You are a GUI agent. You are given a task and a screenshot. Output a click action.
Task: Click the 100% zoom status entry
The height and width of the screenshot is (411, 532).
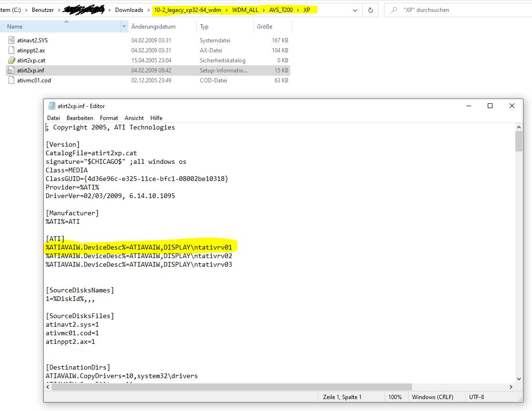click(x=395, y=397)
